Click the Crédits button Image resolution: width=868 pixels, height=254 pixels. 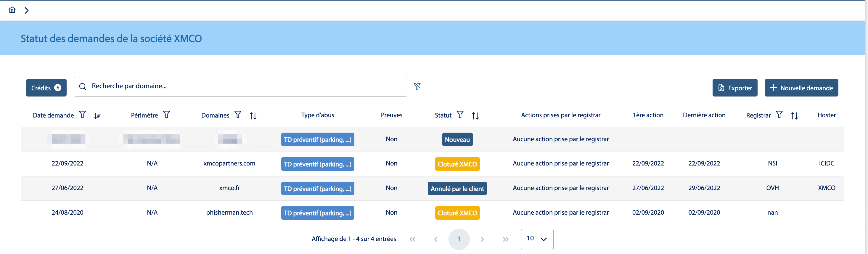click(46, 88)
